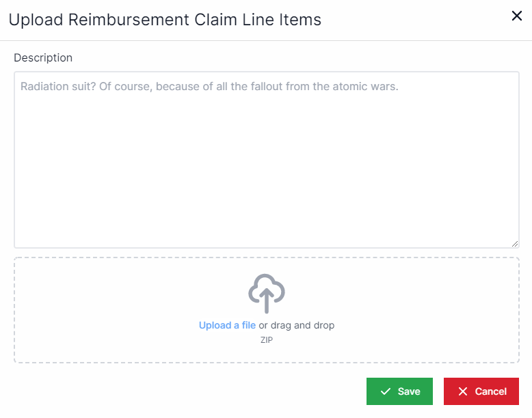The height and width of the screenshot is (418, 532).
Task: Click the ZIP file type label
Action: click(266, 339)
